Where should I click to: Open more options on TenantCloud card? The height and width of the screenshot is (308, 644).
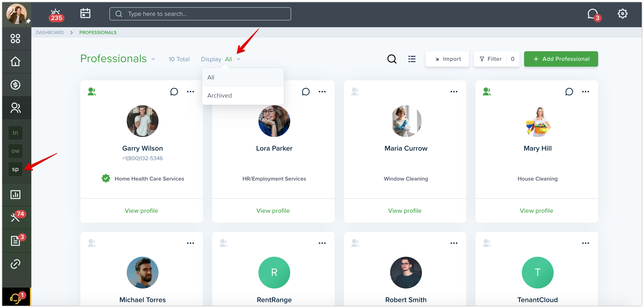585,243
